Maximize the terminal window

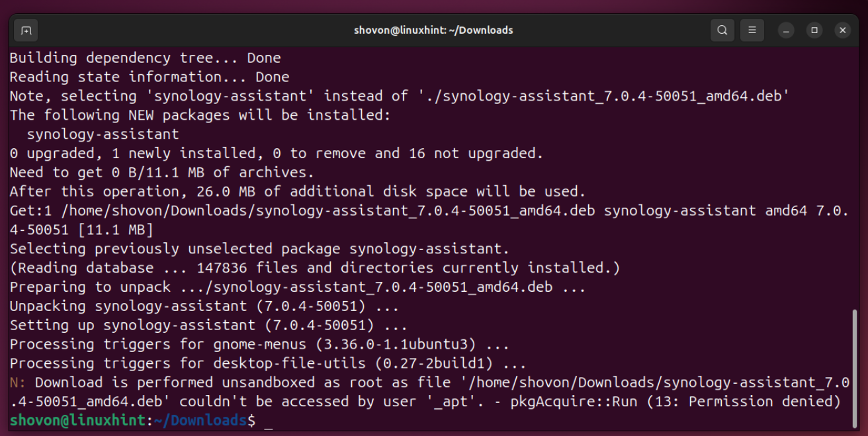coord(814,30)
